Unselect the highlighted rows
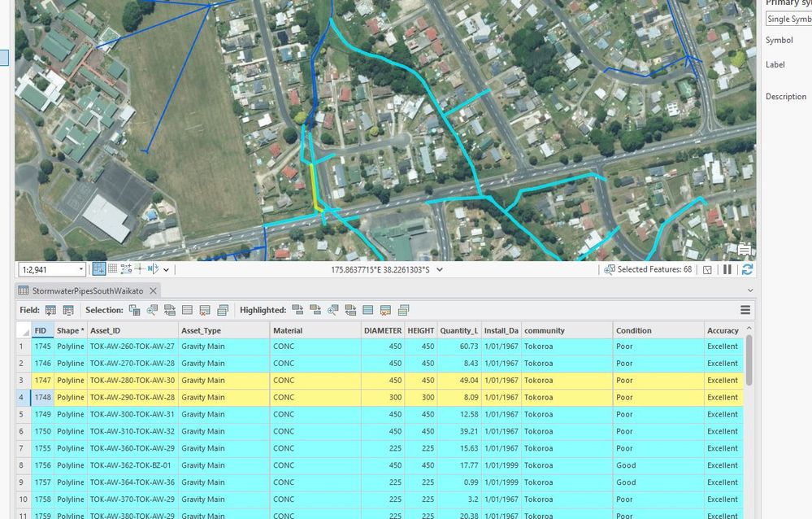 tap(297, 310)
